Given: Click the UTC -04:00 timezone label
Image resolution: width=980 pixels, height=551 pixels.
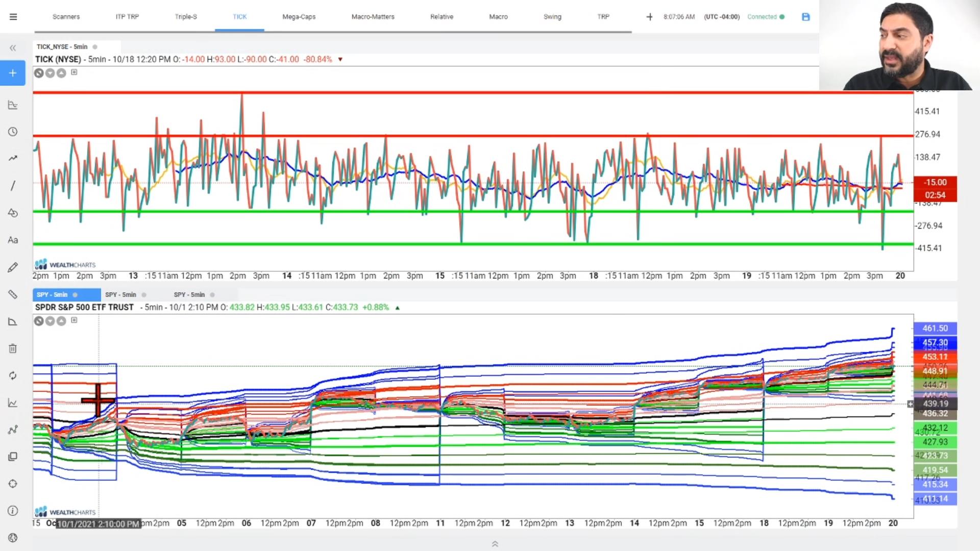Looking at the screenshot, I should [722, 17].
